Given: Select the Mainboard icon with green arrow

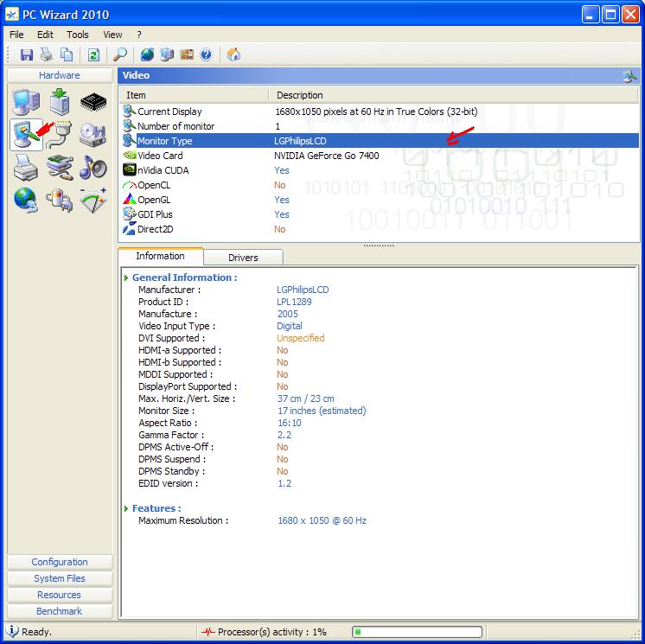Looking at the screenshot, I should click(60, 102).
